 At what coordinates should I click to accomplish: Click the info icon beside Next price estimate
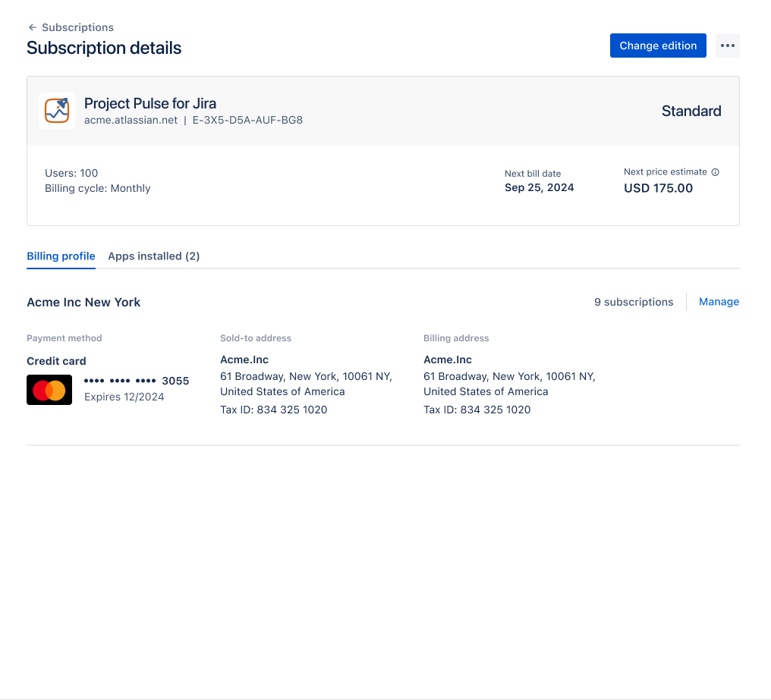716,172
